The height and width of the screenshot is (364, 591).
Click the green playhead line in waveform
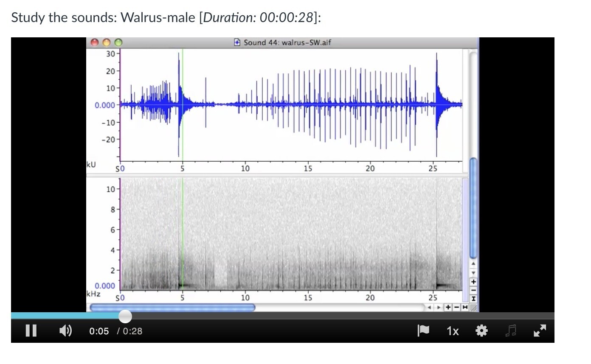click(183, 105)
